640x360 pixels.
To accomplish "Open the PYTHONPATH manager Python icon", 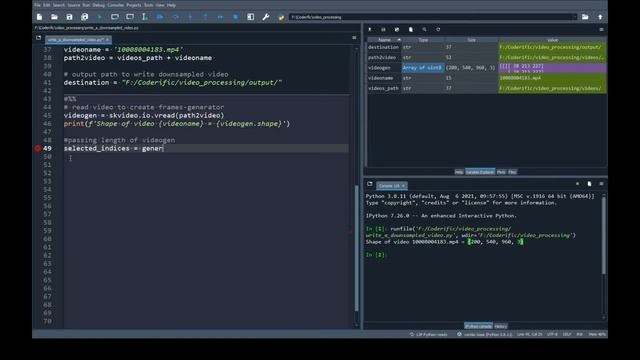I will [x=281, y=17].
